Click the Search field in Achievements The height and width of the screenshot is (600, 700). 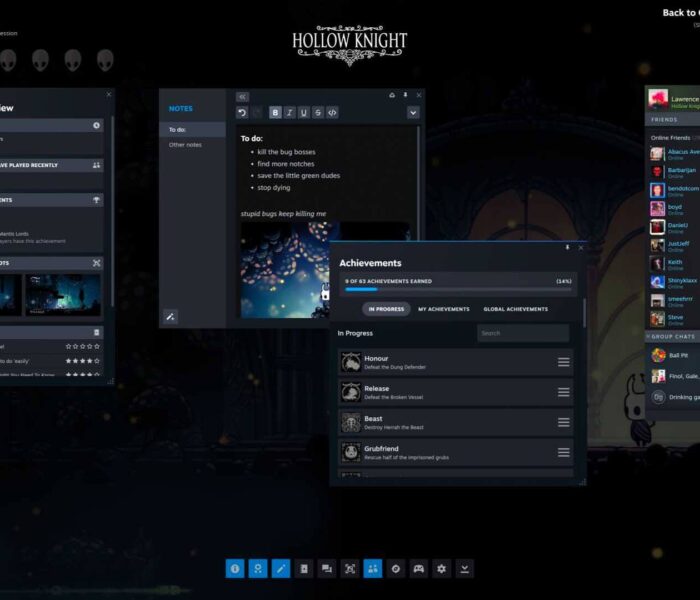(523, 333)
